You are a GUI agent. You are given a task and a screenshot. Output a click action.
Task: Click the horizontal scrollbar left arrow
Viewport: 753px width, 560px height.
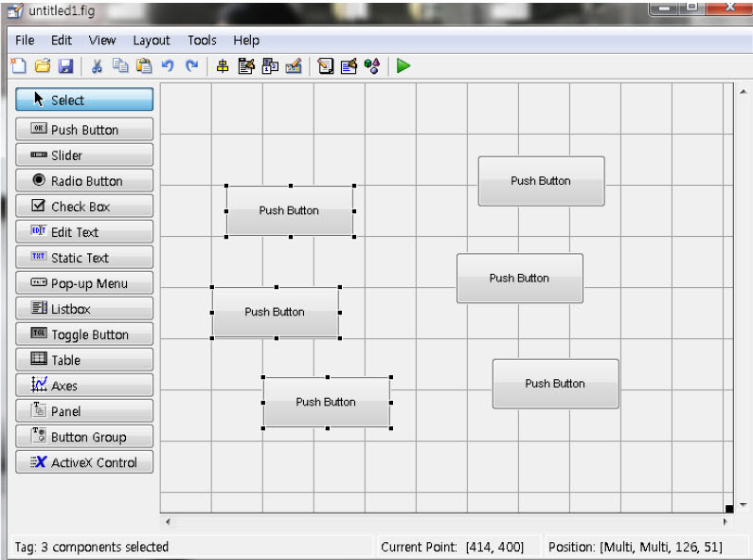[168, 521]
